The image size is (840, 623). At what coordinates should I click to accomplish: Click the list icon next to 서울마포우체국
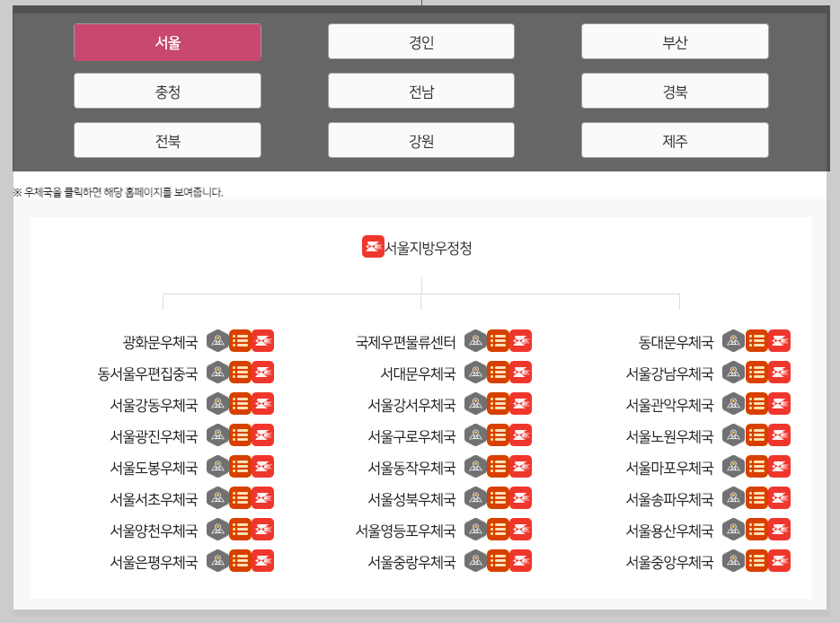756,467
